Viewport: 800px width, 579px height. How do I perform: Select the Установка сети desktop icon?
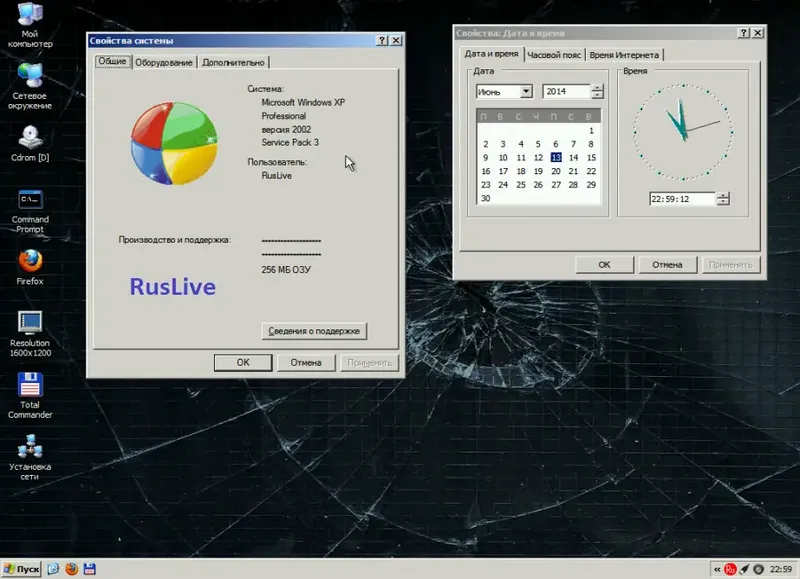(30, 458)
